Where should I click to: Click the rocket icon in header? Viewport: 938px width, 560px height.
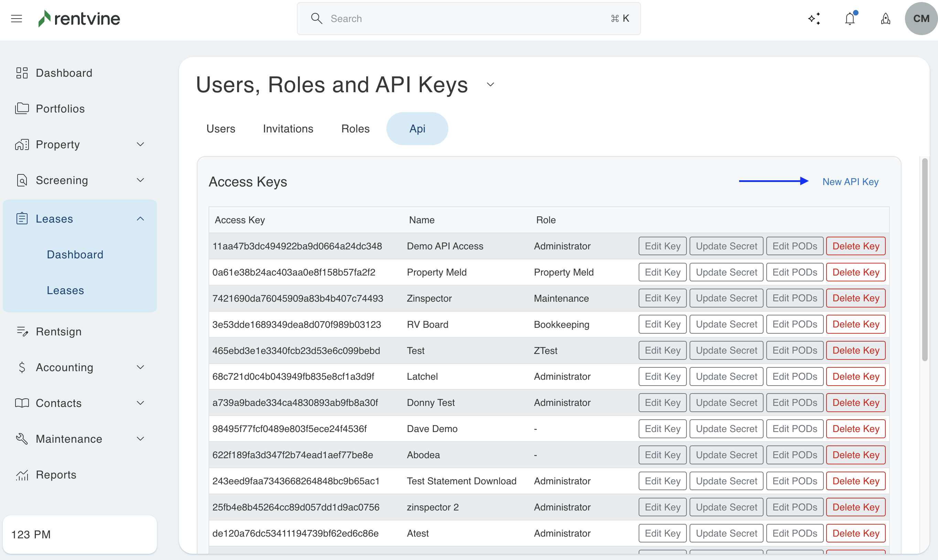886,19
